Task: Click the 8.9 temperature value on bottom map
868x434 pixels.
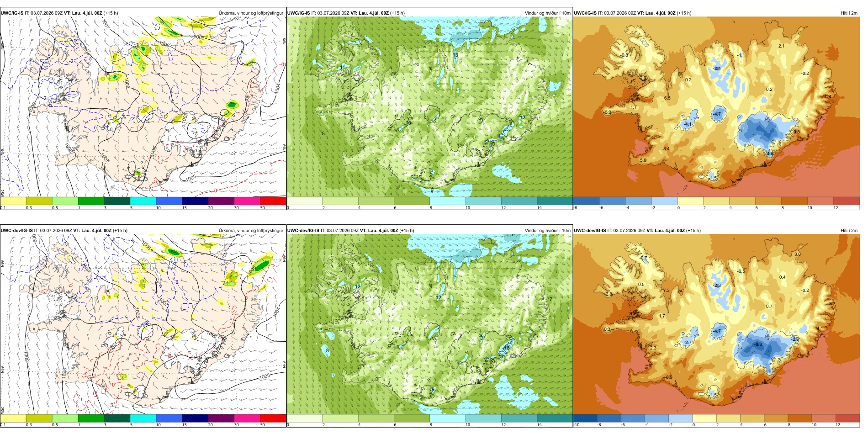Action: pyautogui.click(x=669, y=377)
